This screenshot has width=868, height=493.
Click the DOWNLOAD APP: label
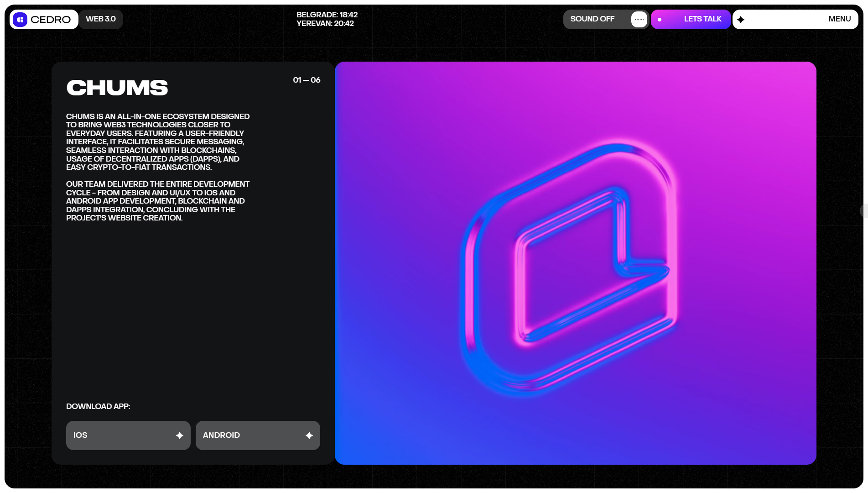pos(98,406)
